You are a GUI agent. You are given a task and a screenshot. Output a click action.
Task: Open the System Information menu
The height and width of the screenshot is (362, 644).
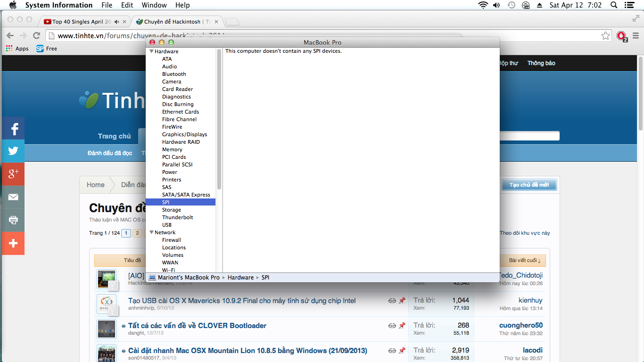pos(59,5)
